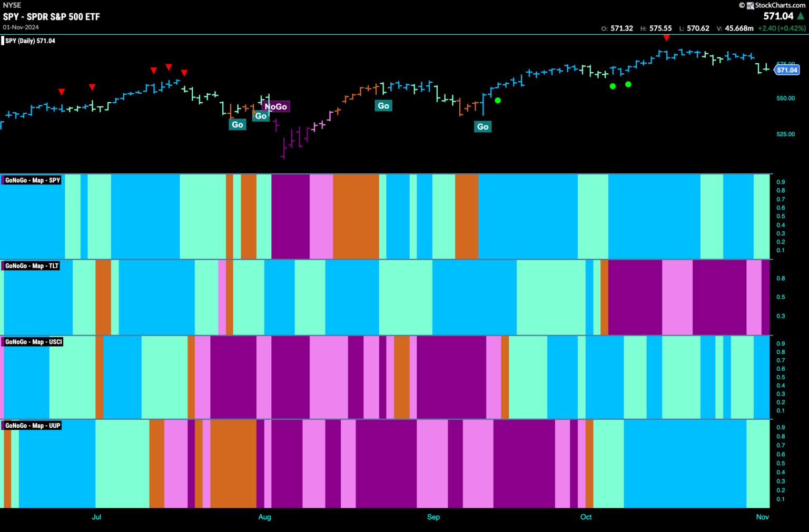This screenshot has width=809, height=532.
Task: Open the GoNoGo - Map - UUP label
Action: click(32, 426)
